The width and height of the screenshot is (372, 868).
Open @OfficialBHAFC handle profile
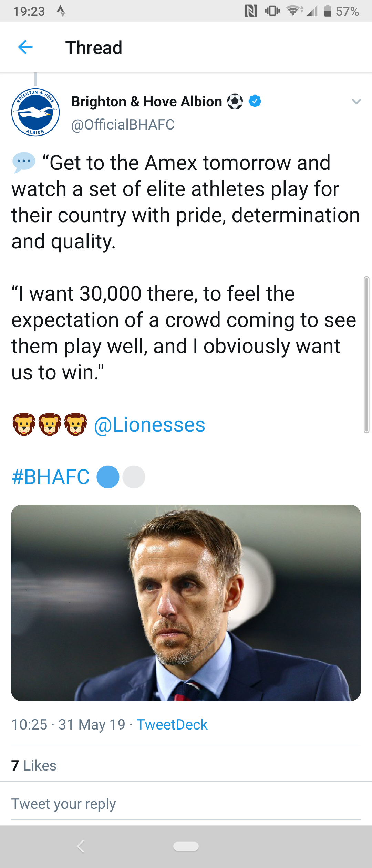click(x=123, y=125)
